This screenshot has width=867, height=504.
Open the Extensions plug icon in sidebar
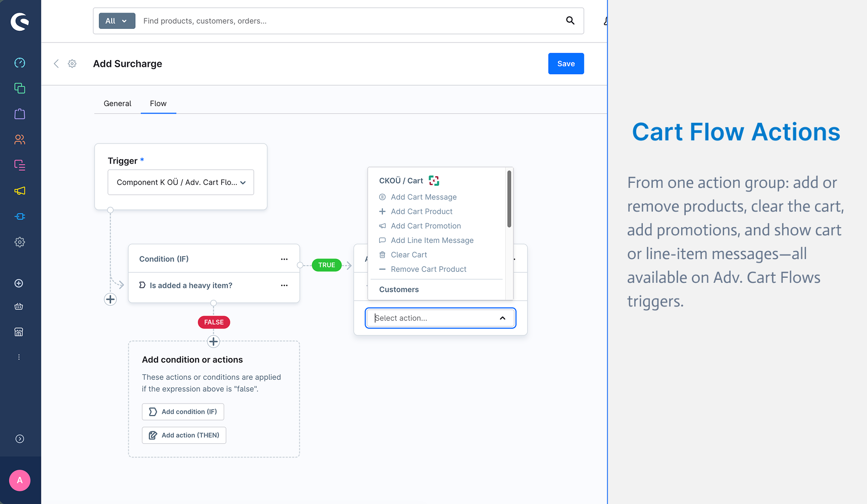[x=20, y=217]
